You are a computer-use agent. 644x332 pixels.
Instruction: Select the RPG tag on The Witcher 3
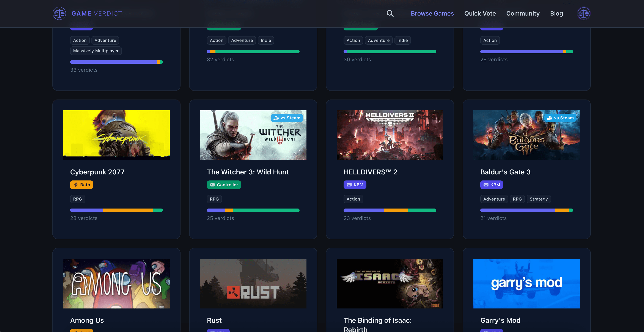point(214,199)
